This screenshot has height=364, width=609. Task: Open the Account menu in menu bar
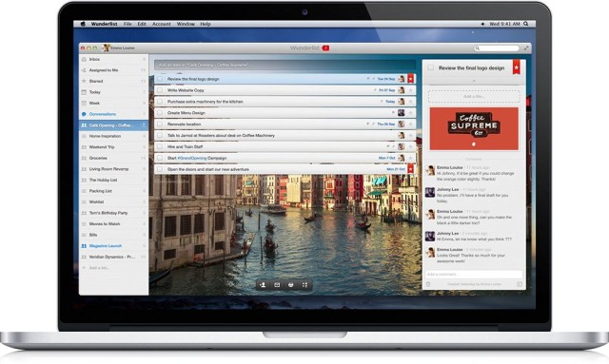(161, 24)
